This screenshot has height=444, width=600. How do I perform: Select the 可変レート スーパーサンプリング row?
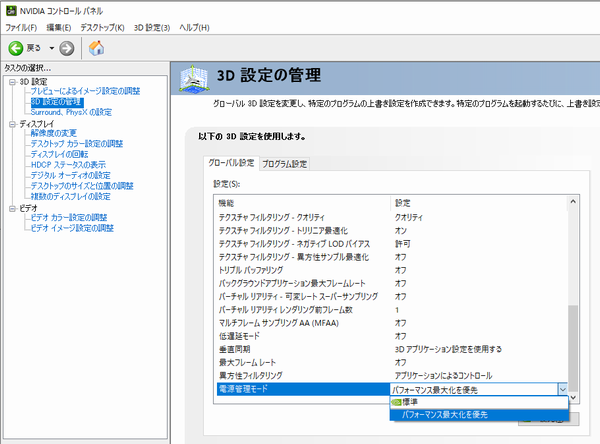[392, 296]
